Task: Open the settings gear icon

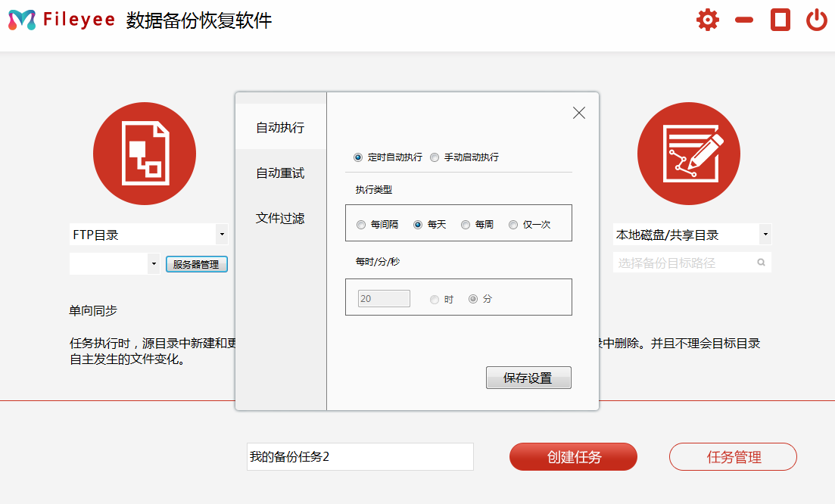Action: pyautogui.click(x=707, y=20)
